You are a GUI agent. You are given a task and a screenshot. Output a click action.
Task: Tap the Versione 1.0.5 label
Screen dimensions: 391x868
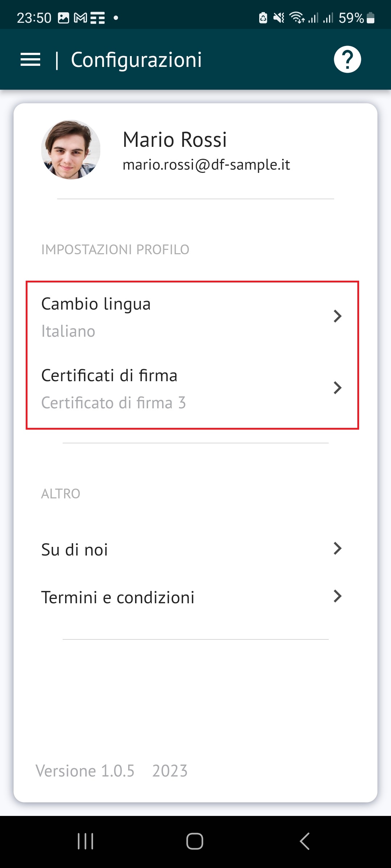pos(85,771)
